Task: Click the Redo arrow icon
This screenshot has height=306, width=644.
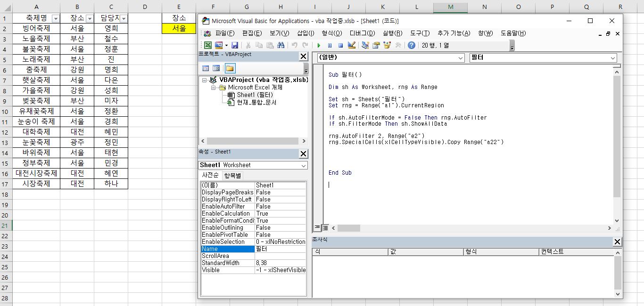Action: coord(305,45)
